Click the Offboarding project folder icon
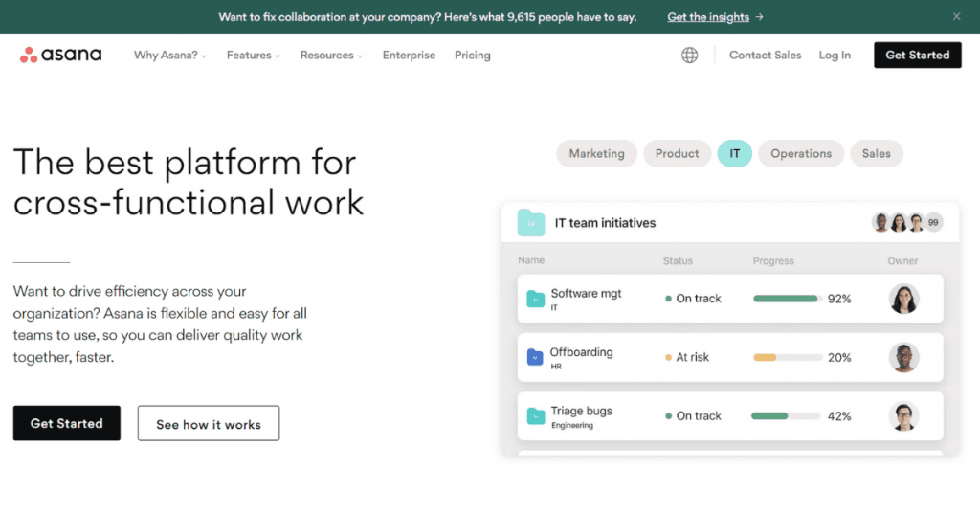Viewport: 980px width, 513px height. coord(535,358)
